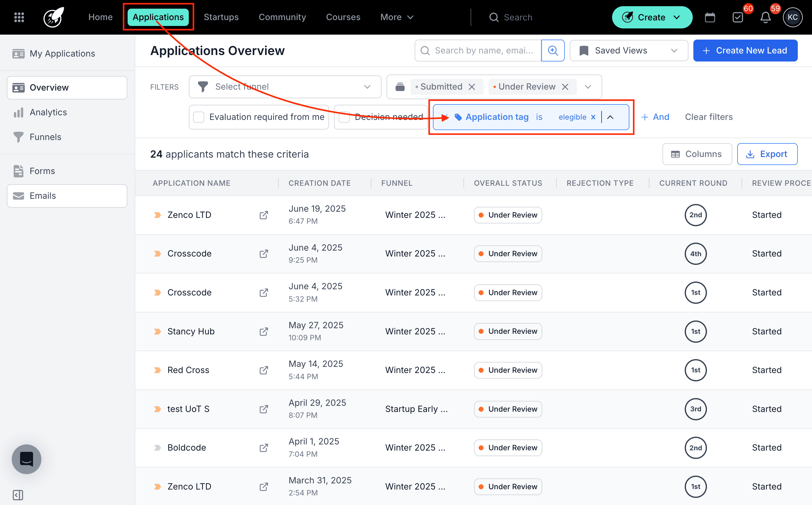Click the Create New Lead button
The height and width of the screenshot is (505, 812).
point(745,50)
